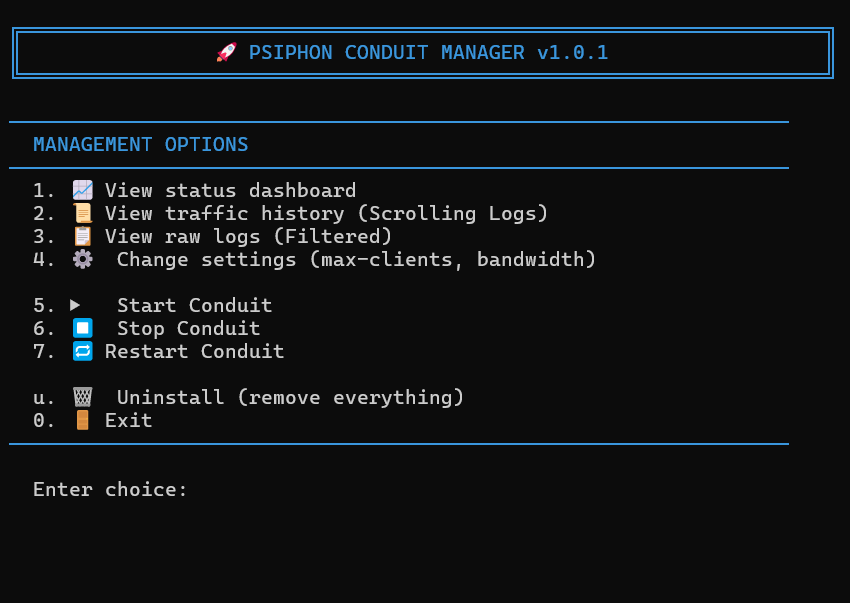Click the battery icon next to Exit
The image size is (850, 603).
coord(82,419)
